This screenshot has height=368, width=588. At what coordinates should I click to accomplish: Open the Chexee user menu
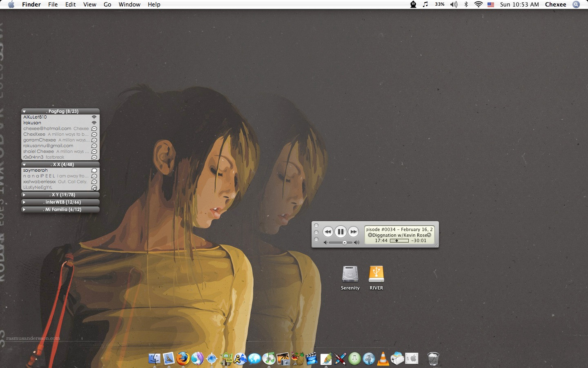click(556, 4)
